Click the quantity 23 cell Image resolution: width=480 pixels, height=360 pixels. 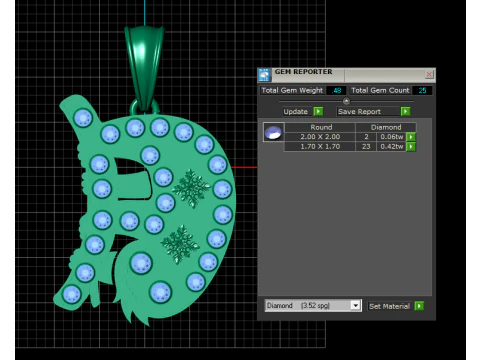[x=366, y=146]
